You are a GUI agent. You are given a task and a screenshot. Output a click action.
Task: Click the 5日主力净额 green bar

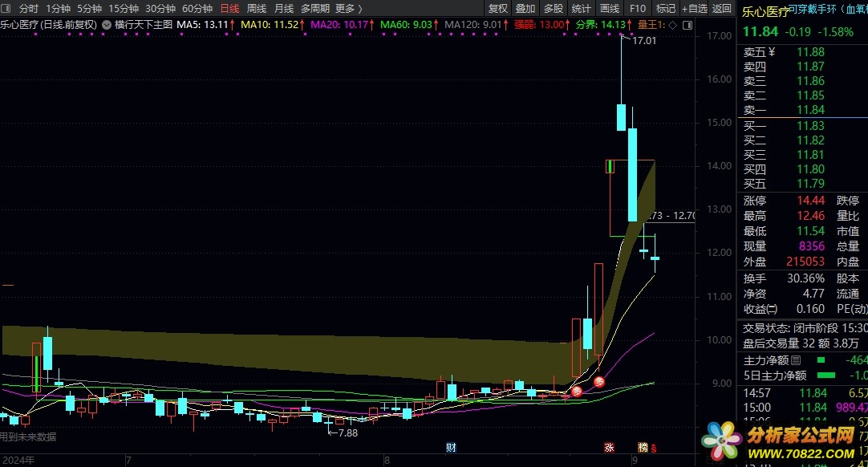(x=826, y=376)
